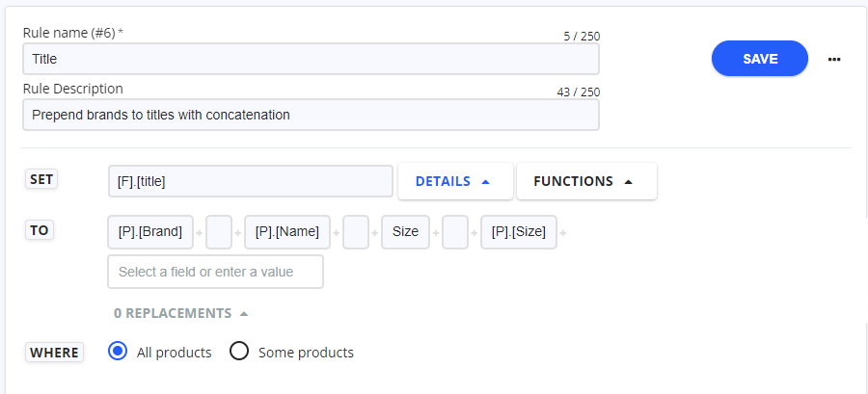Open the FUNCTIONS dropdown
Viewport: 868px width, 394px height.
coord(586,181)
